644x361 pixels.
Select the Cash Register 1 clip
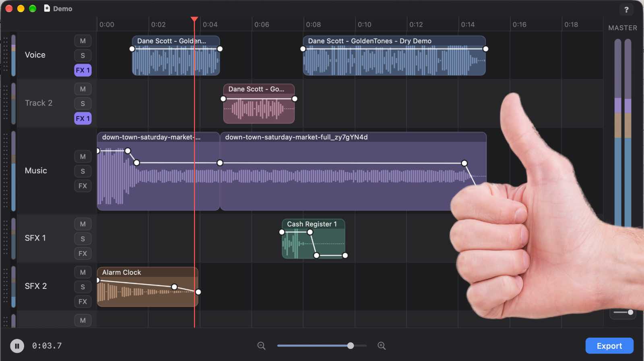(x=313, y=239)
